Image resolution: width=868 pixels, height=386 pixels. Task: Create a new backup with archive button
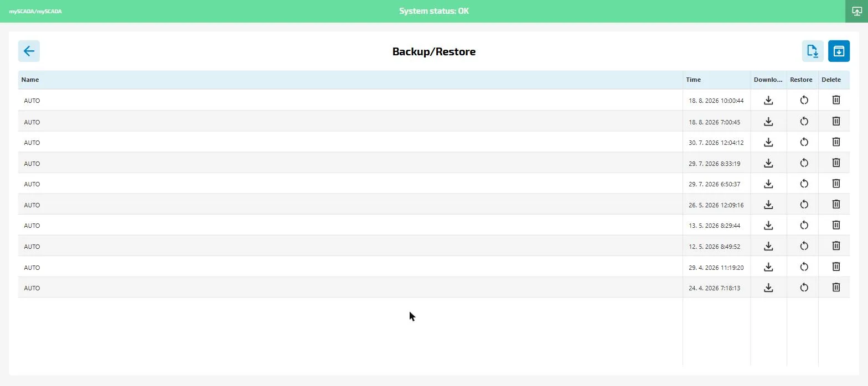[x=839, y=51]
